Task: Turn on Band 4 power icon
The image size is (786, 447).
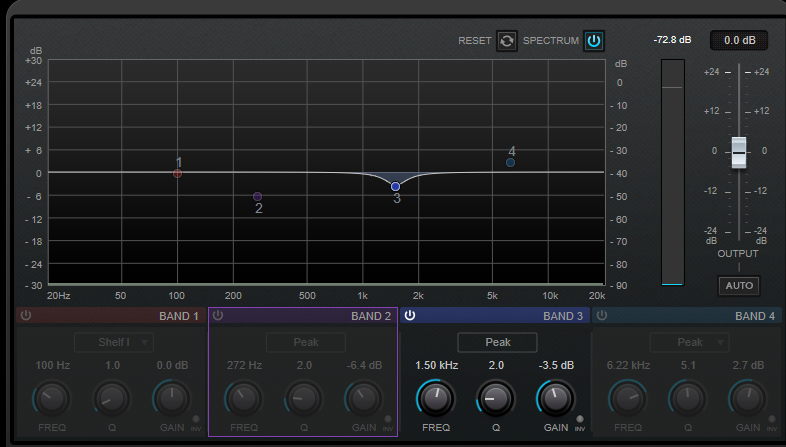Action: (x=602, y=316)
